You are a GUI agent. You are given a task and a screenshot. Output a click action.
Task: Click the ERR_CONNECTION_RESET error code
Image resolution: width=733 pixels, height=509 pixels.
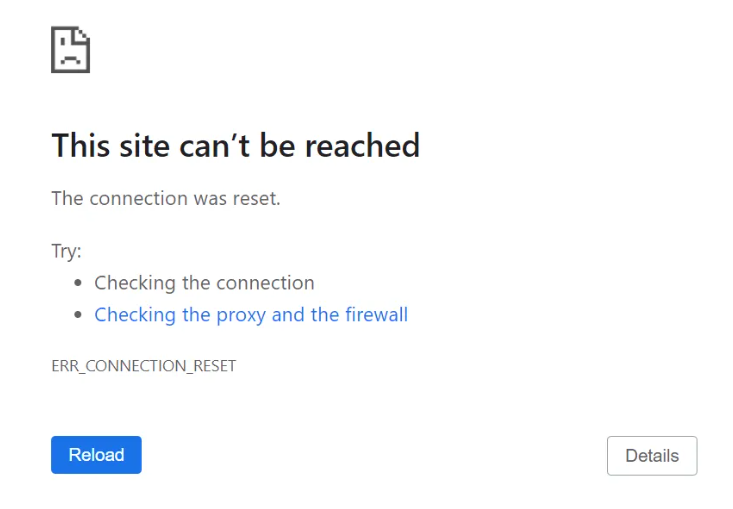143,366
